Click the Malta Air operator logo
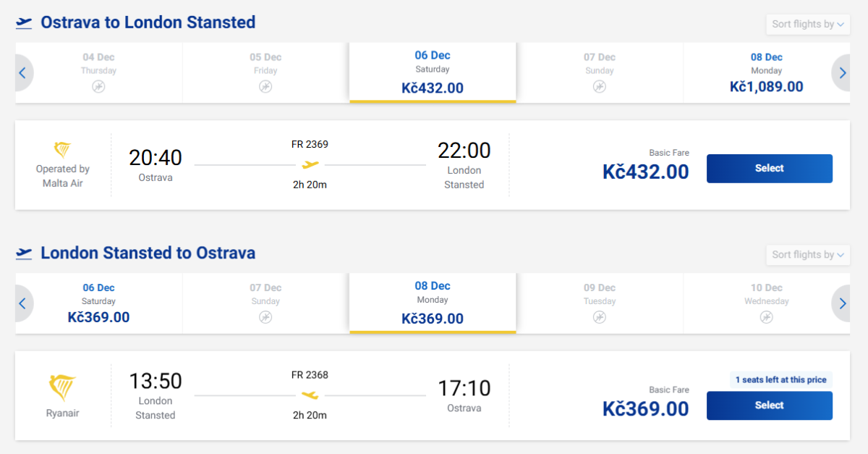 point(63,150)
